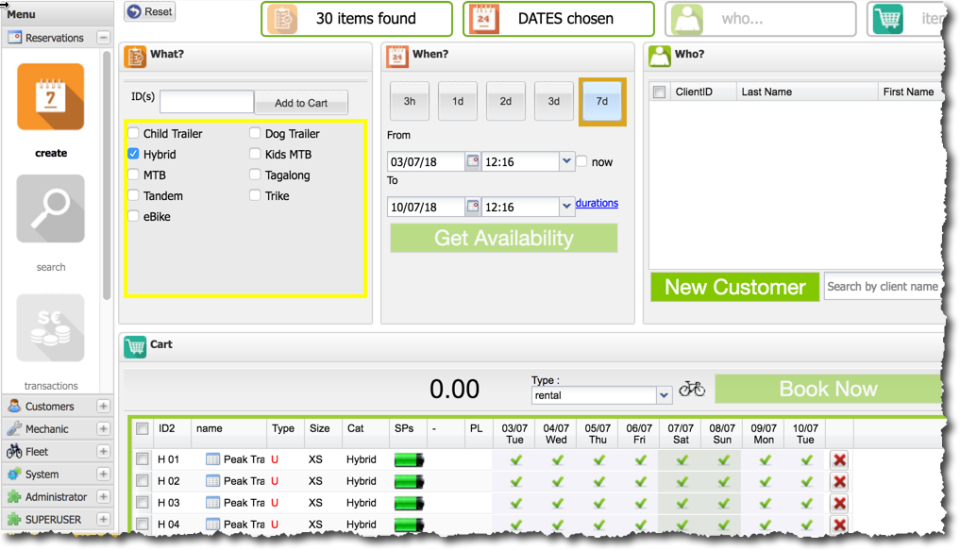Select the 3d duration button

553,101
